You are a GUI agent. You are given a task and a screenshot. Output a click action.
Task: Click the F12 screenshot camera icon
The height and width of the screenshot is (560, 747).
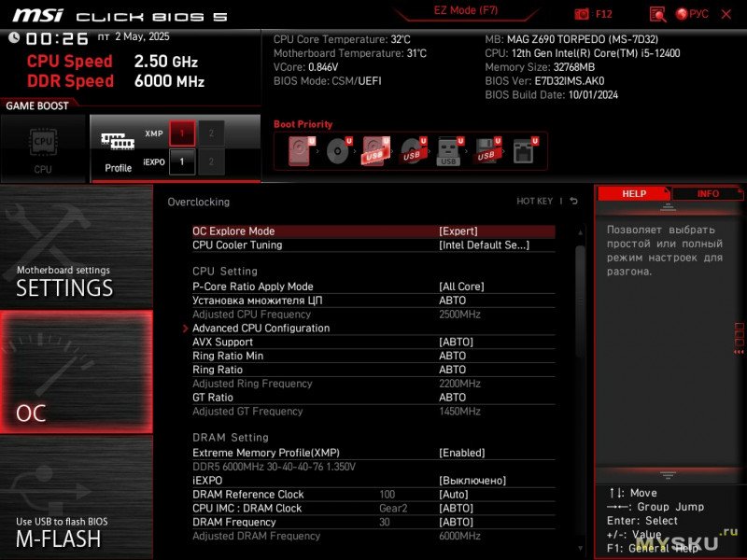click(x=582, y=14)
